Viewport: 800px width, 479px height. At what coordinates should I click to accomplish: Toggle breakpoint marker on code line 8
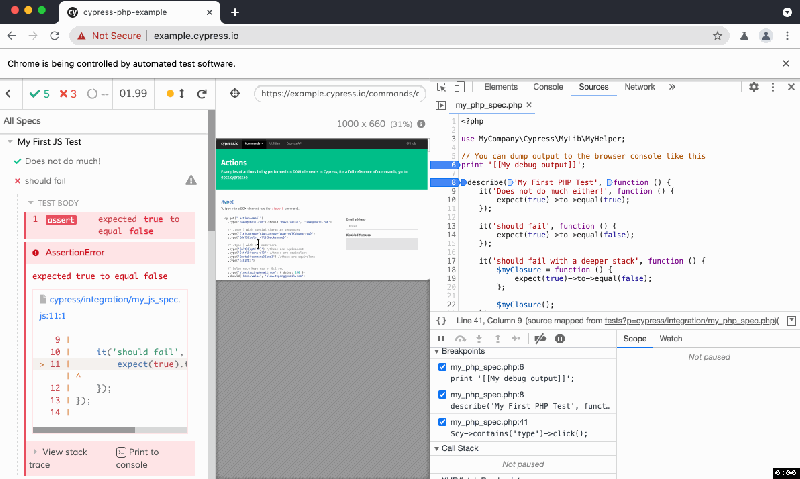pos(444,183)
